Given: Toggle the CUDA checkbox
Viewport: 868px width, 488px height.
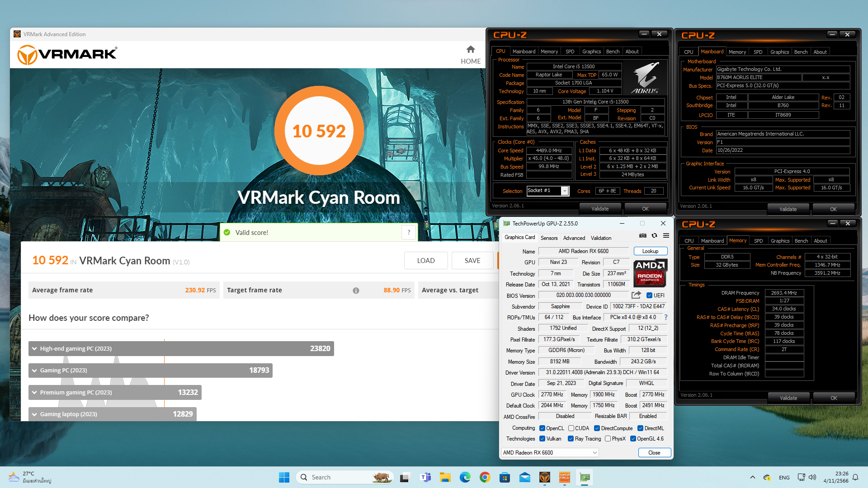Looking at the screenshot, I should click(571, 428).
